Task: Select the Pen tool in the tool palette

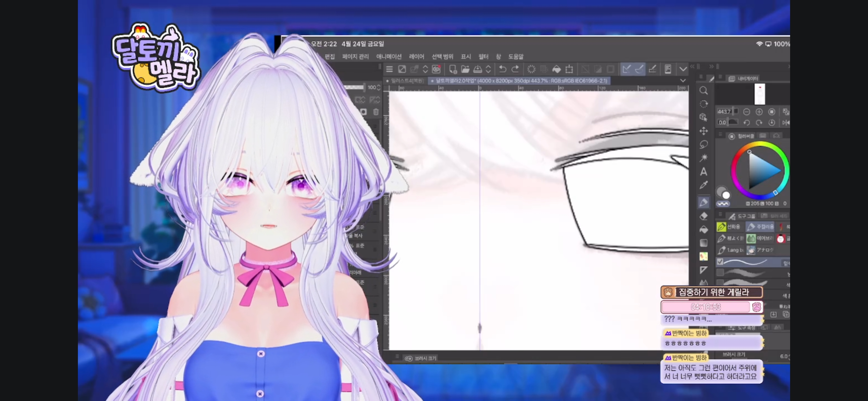Action: 703,202
